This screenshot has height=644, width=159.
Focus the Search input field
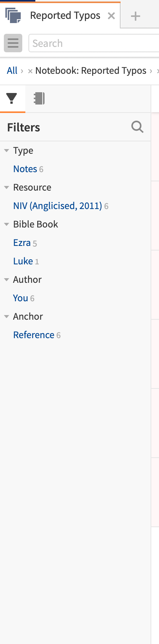pos(94,43)
